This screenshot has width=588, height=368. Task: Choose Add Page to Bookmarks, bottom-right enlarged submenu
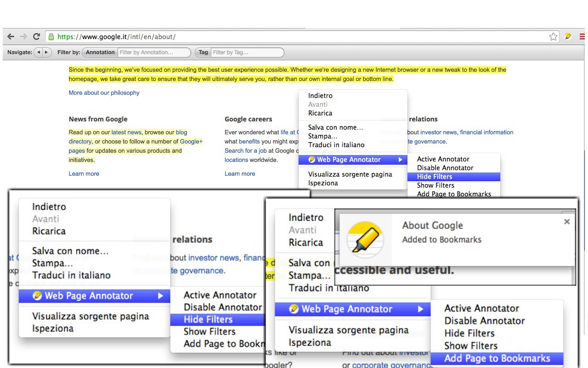pyautogui.click(x=497, y=358)
